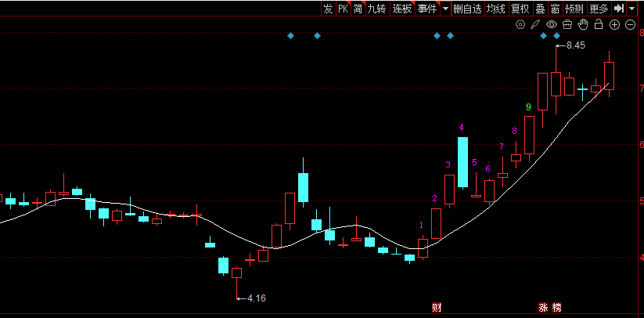Click the 发 toolbar button
644x318 pixels.
[x=328, y=9]
